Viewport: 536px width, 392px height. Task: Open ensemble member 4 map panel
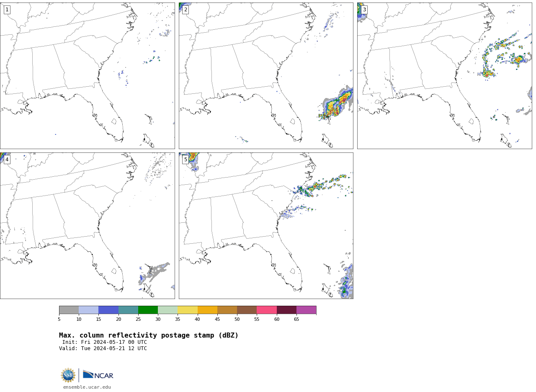(x=88, y=226)
